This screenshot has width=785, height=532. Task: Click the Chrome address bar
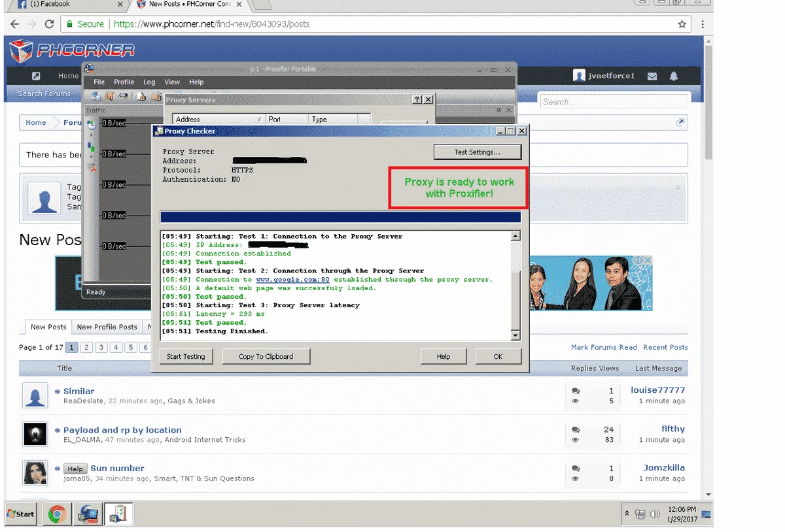(376, 24)
